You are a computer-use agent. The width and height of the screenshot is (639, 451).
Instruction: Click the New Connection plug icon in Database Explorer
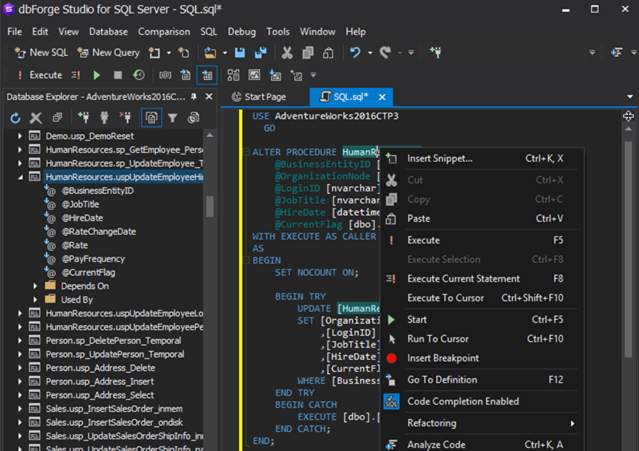point(84,118)
